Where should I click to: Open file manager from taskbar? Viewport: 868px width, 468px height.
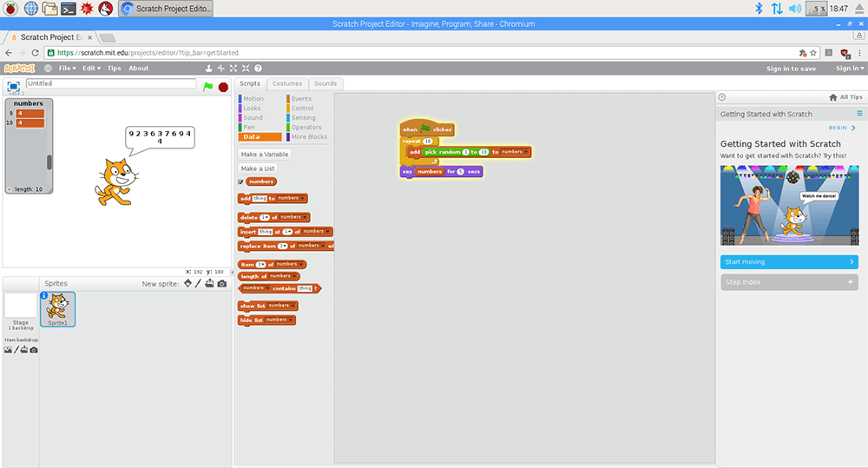point(49,9)
